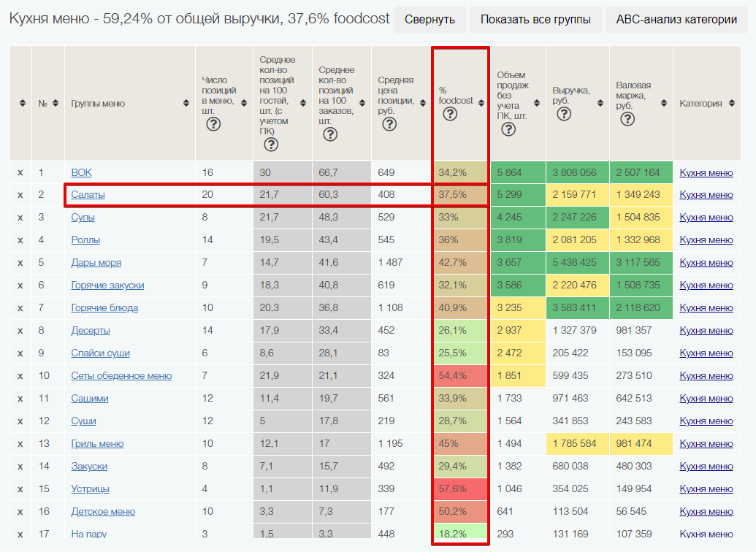Open the 'Дары моря' group link
The height and width of the screenshot is (552, 756).
click(x=96, y=263)
